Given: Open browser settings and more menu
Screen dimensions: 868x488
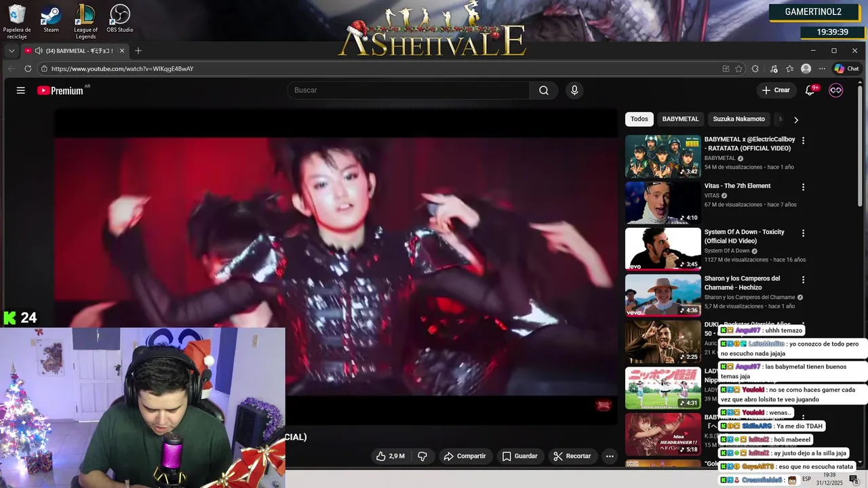Looking at the screenshot, I should point(822,68).
